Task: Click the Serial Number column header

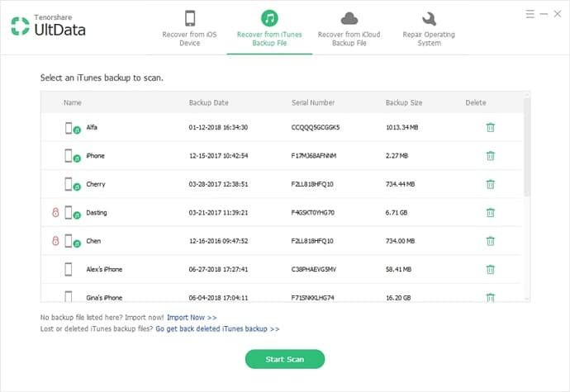Action: pyautogui.click(x=313, y=103)
